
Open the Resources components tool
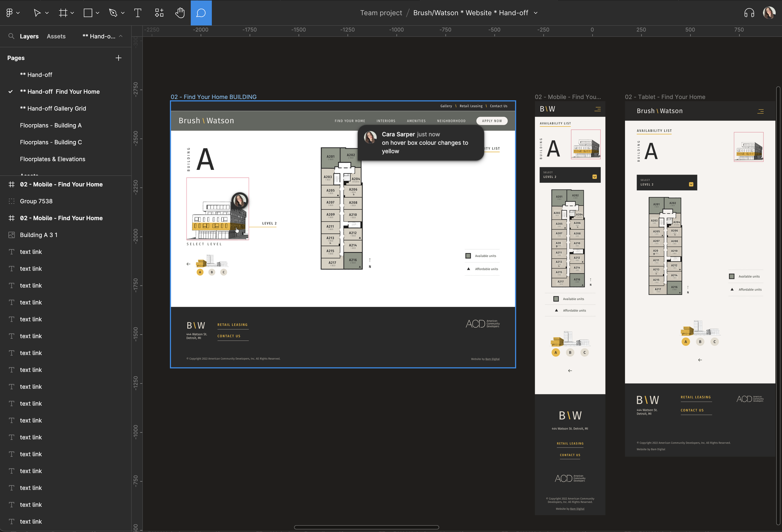(159, 13)
